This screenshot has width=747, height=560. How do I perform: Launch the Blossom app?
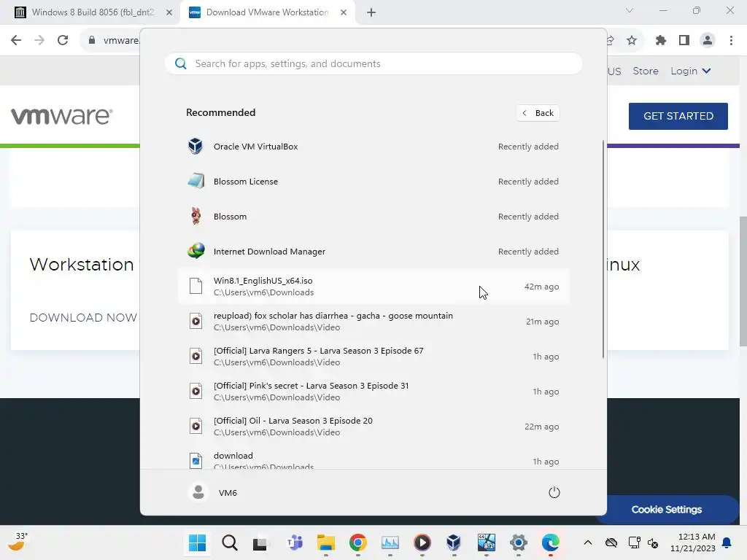point(373,217)
